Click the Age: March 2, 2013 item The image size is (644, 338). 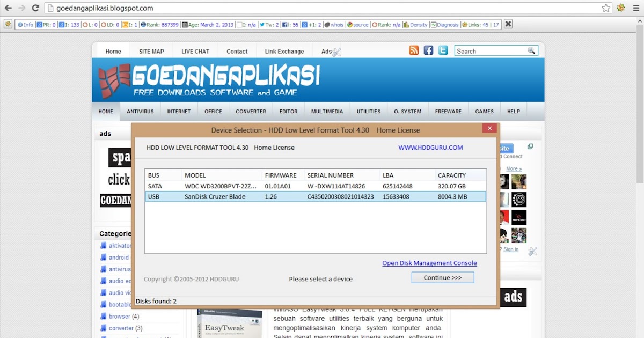[x=208, y=25]
